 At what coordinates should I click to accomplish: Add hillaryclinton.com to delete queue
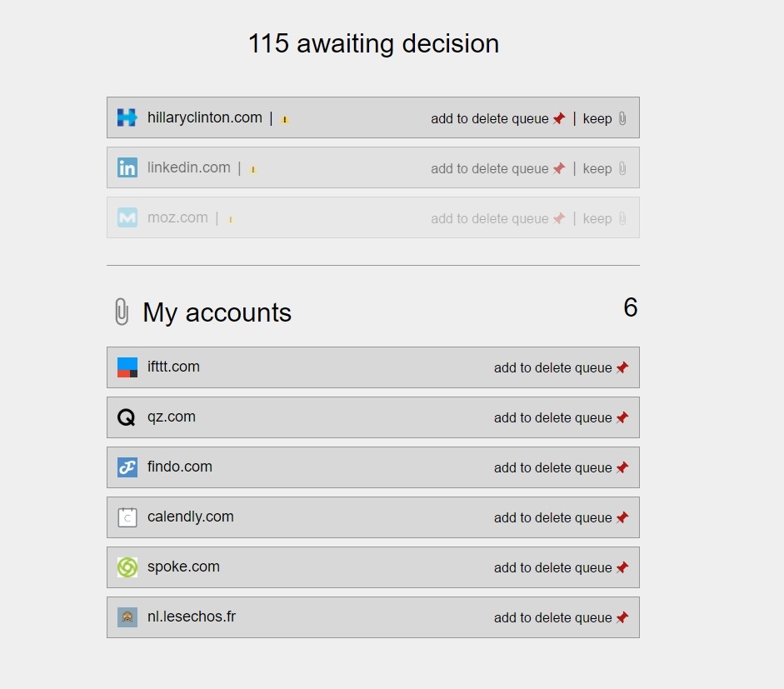pos(497,118)
